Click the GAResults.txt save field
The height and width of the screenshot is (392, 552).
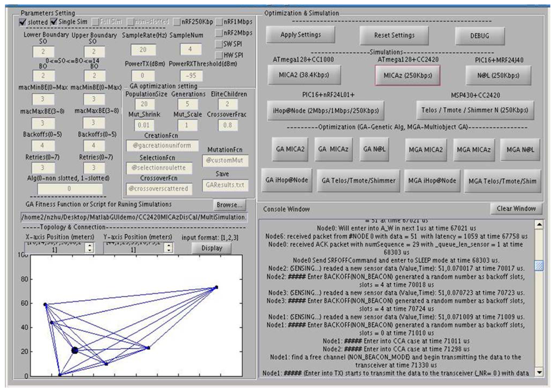point(225,185)
